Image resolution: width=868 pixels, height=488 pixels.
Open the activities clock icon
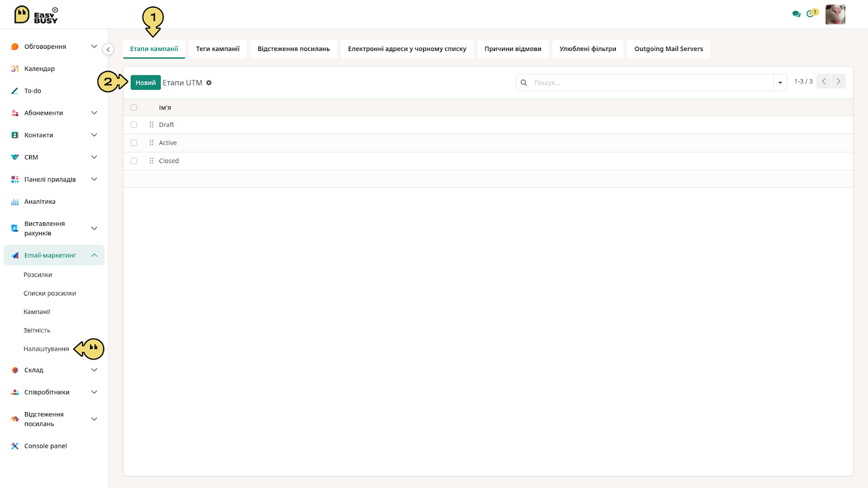[812, 14]
